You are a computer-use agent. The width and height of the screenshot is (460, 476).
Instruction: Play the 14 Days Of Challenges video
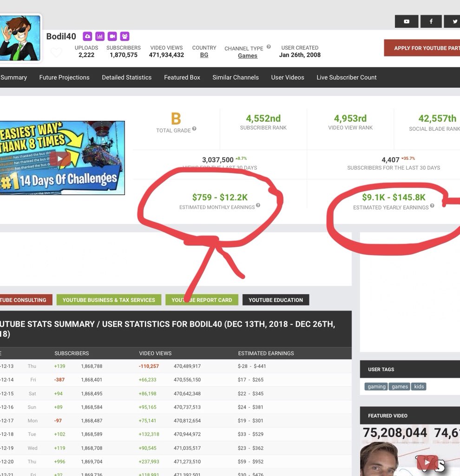[60, 159]
